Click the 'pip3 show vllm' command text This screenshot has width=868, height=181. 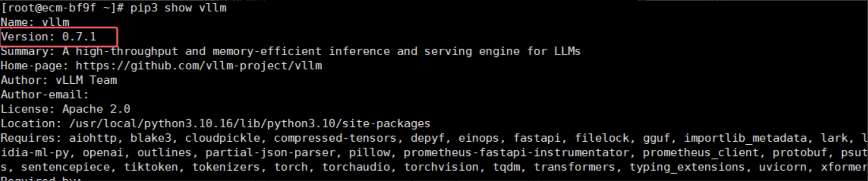tap(178, 8)
